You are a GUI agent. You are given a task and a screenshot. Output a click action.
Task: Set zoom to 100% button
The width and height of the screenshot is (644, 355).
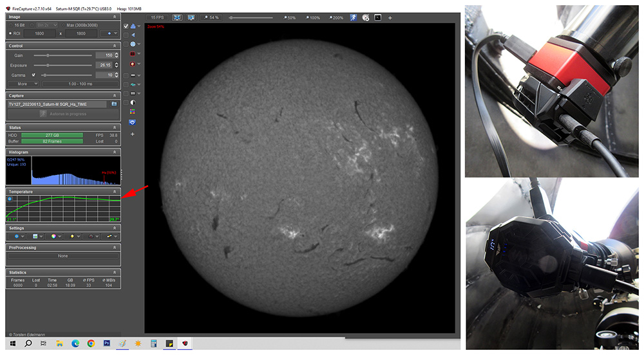[x=312, y=17]
